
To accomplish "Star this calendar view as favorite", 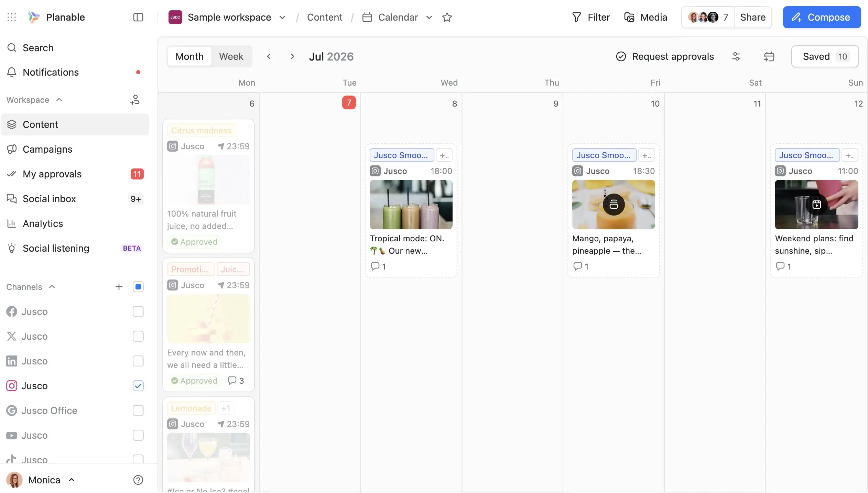I will point(447,17).
